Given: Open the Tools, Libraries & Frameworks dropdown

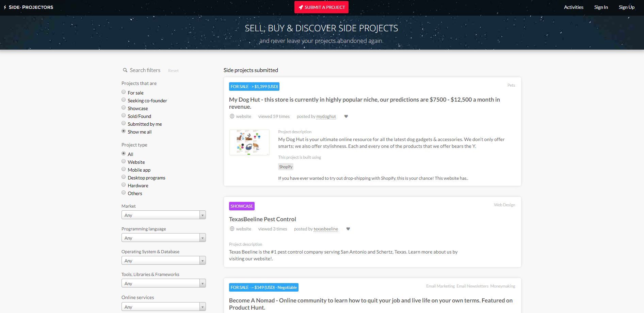Looking at the screenshot, I should 163,283.
